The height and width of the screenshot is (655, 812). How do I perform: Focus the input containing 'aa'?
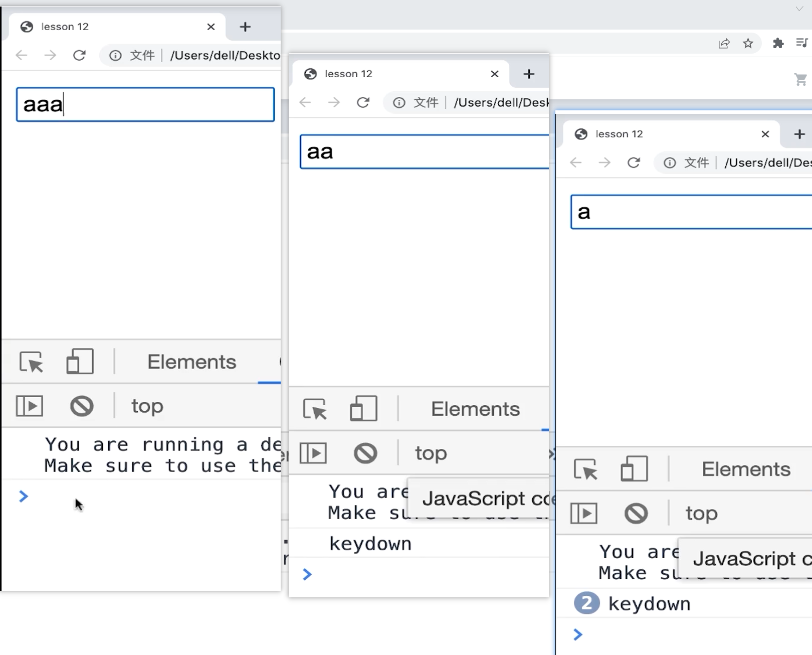click(425, 151)
